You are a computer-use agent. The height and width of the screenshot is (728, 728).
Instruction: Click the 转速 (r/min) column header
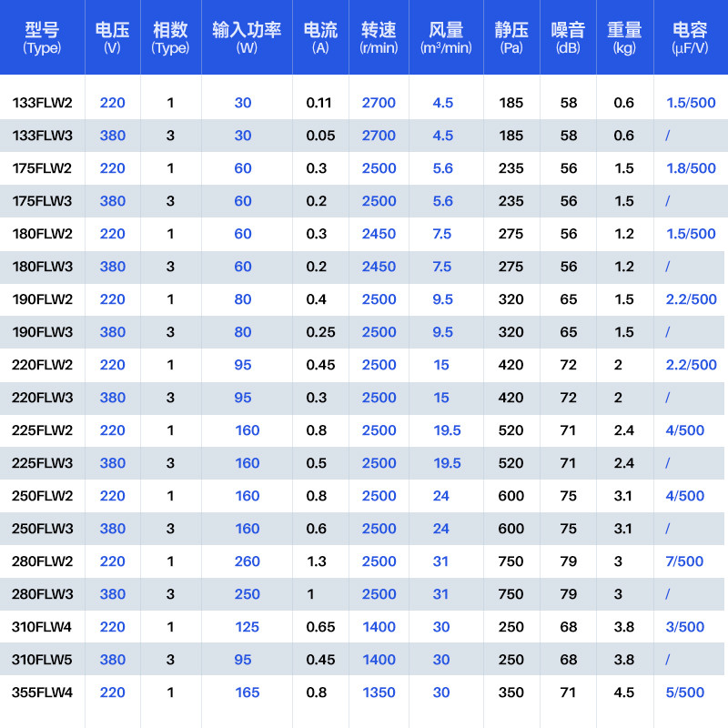[379, 38]
